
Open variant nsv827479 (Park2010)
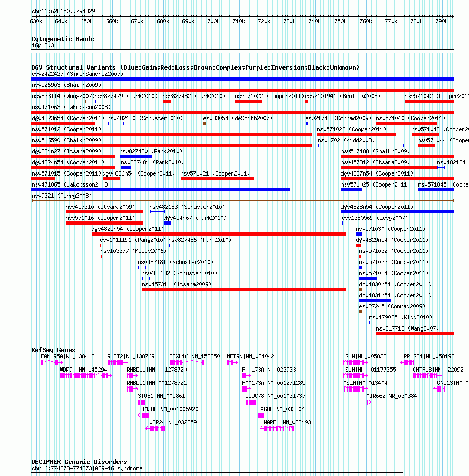[126, 96]
